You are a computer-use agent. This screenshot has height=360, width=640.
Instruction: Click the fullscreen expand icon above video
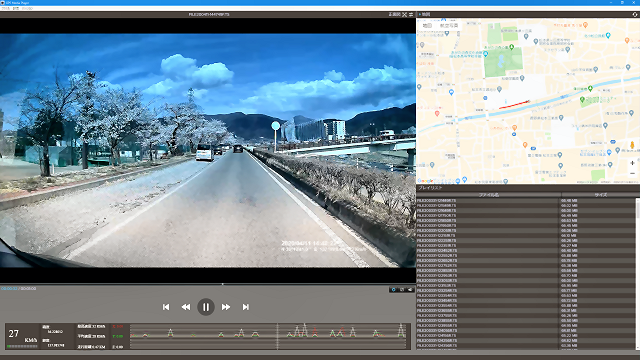coord(404,14)
